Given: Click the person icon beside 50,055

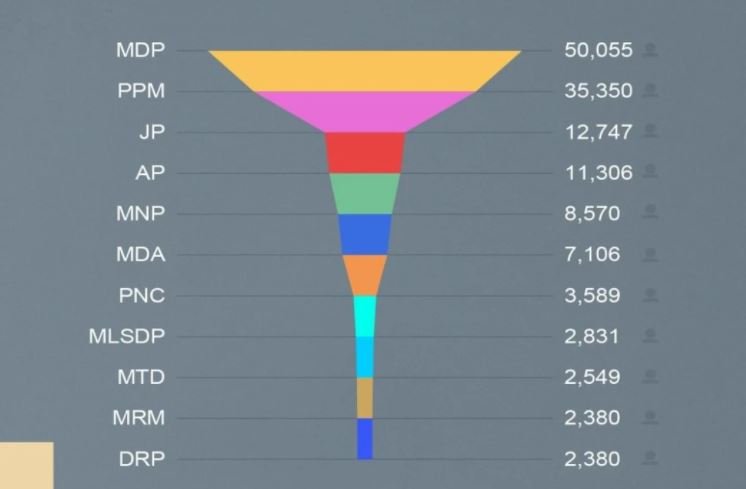Looking at the screenshot, I should tap(652, 49).
